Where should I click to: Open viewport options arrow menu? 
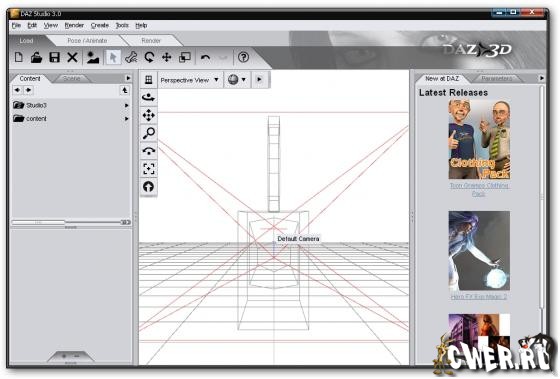click(259, 80)
